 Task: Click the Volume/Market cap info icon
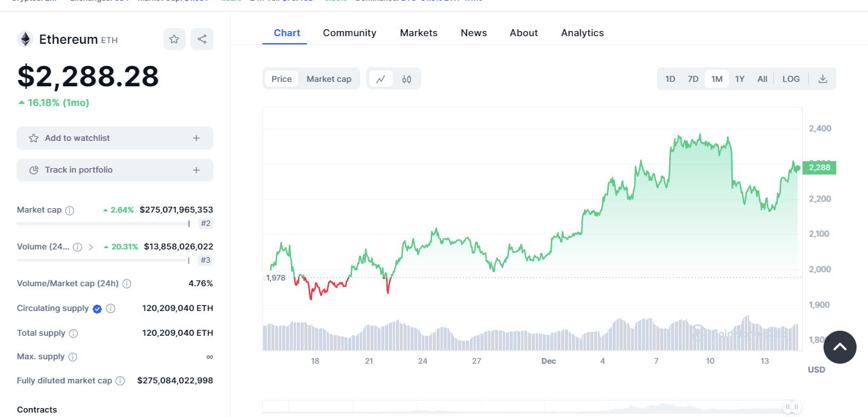pos(127,284)
